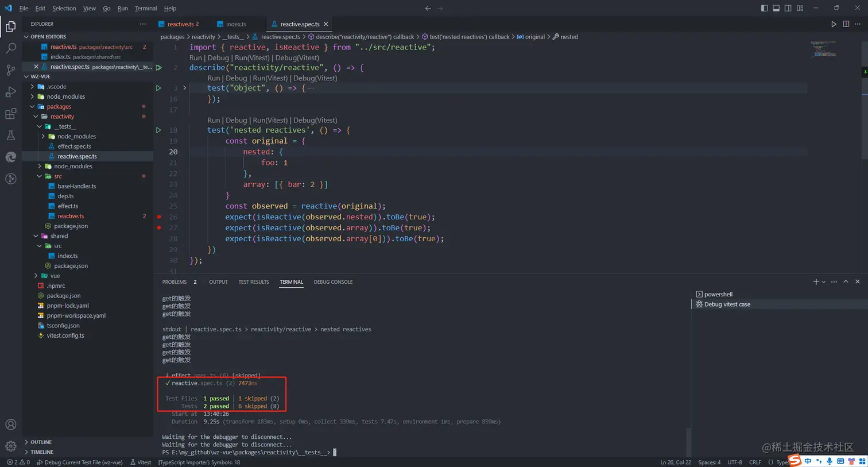
Task: Toggle the Secondary Side Bar layout button
Action: [788, 8]
